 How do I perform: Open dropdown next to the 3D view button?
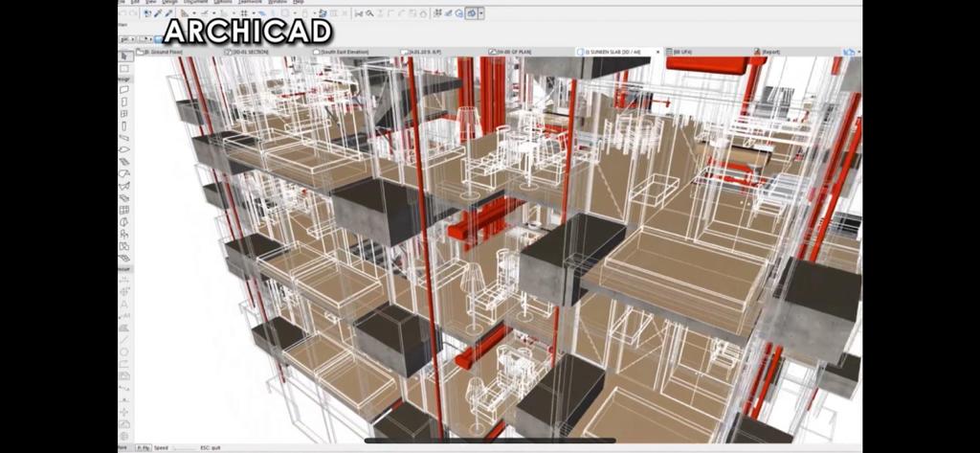click(481, 13)
